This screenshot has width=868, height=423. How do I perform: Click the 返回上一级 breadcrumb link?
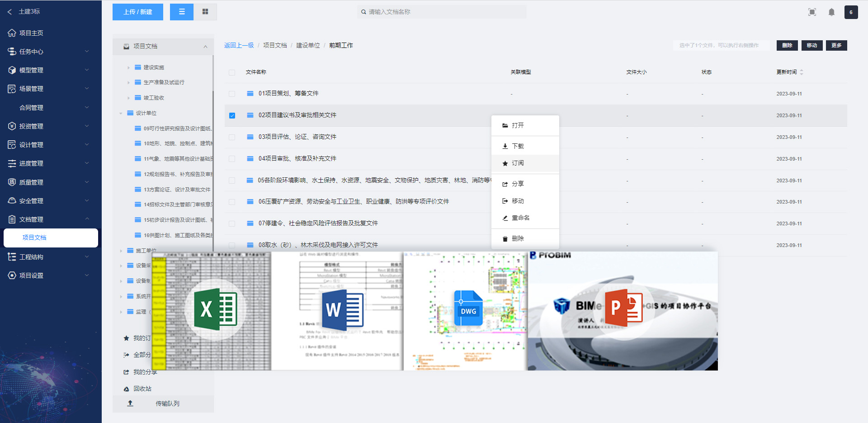(x=239, y=45)
